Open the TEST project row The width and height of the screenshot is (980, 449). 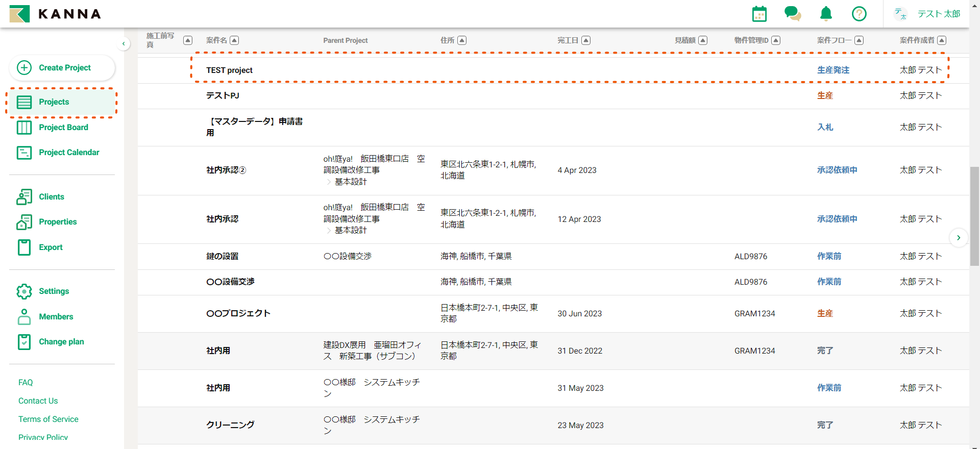[x=229, y=70]
